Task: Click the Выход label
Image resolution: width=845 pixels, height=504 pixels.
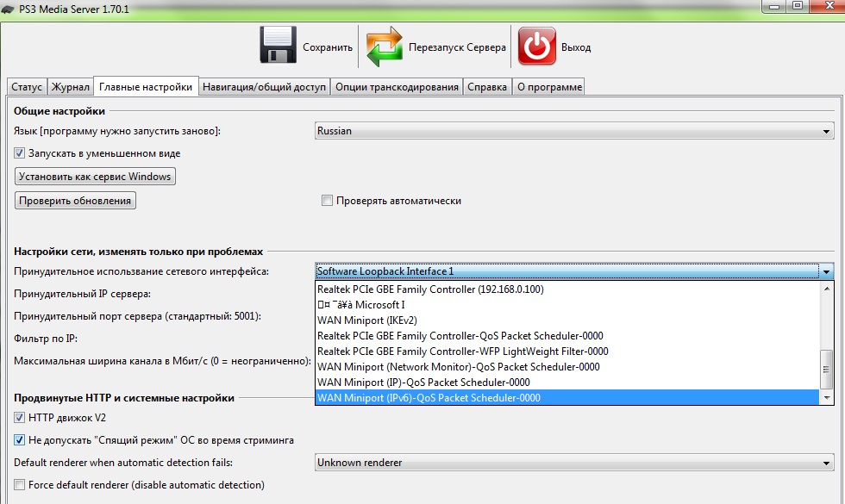Action: point(576,47)
